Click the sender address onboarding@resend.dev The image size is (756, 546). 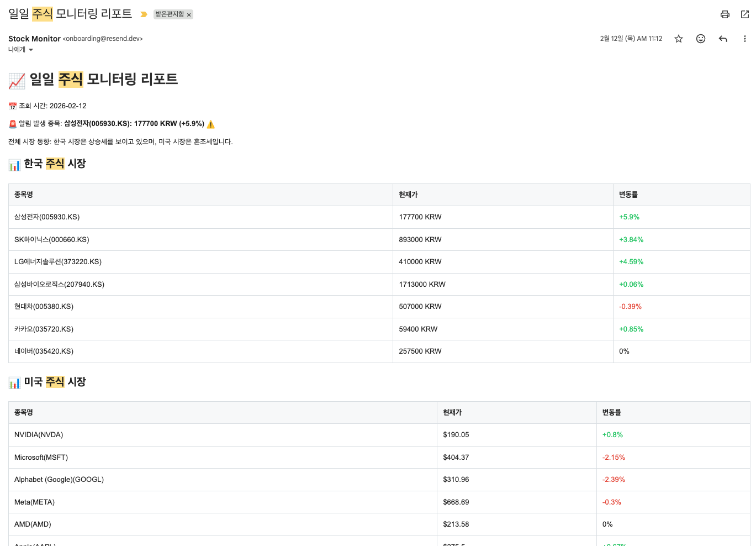tap(103, 39)
